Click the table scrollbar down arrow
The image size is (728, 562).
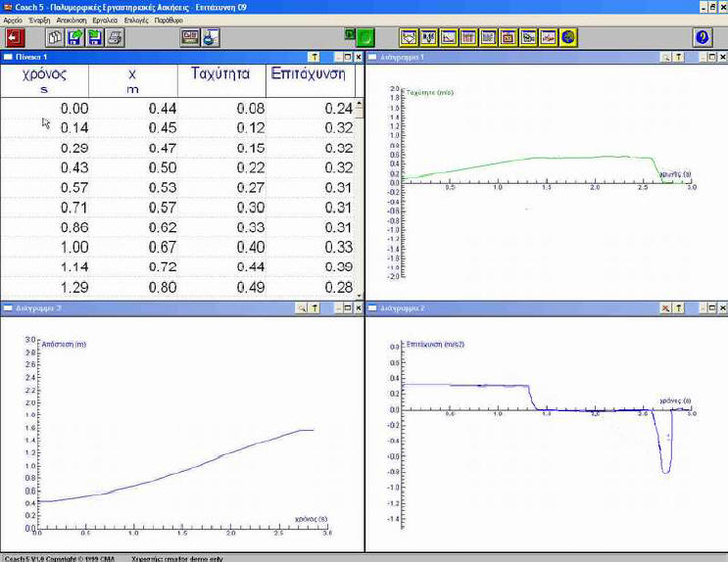click(x=359, y=296)
